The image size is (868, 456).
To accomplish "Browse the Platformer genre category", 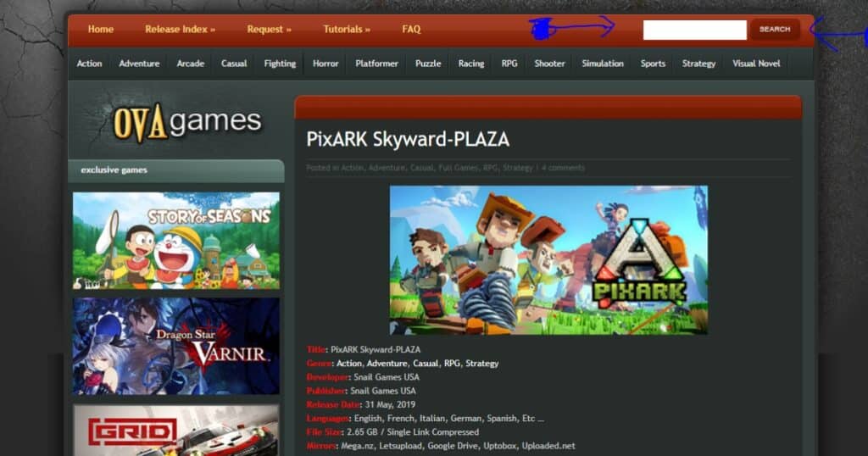I will point(376,64).
